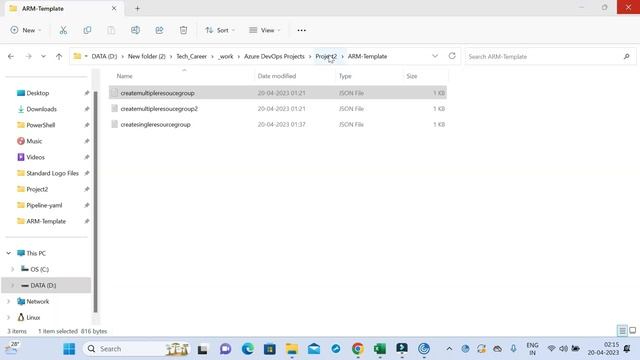Close the ARM-Template tab

pyautogui.click(x=114, y=8)
